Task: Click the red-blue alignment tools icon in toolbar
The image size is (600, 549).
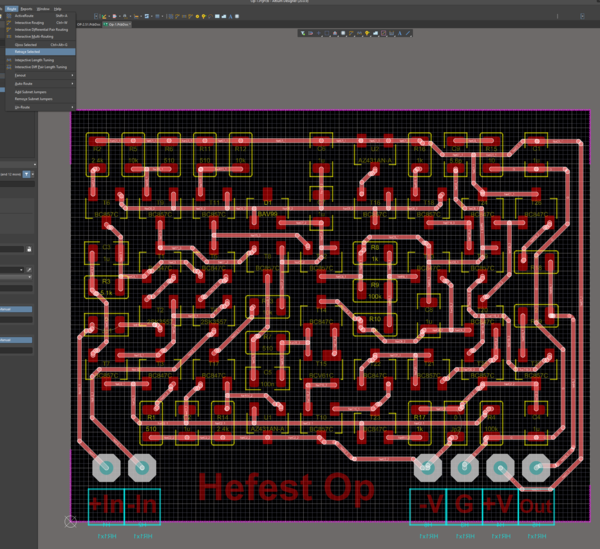Action: 115,16
